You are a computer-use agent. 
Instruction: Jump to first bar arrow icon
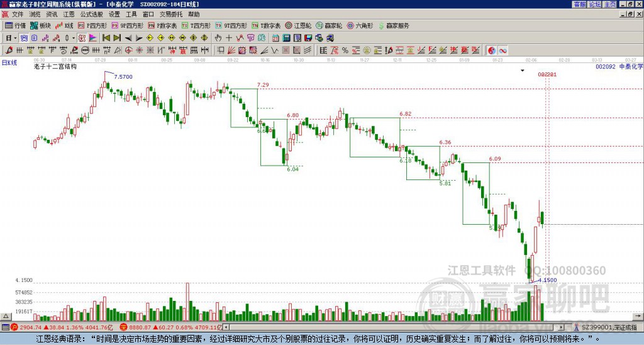coord(106,38)
